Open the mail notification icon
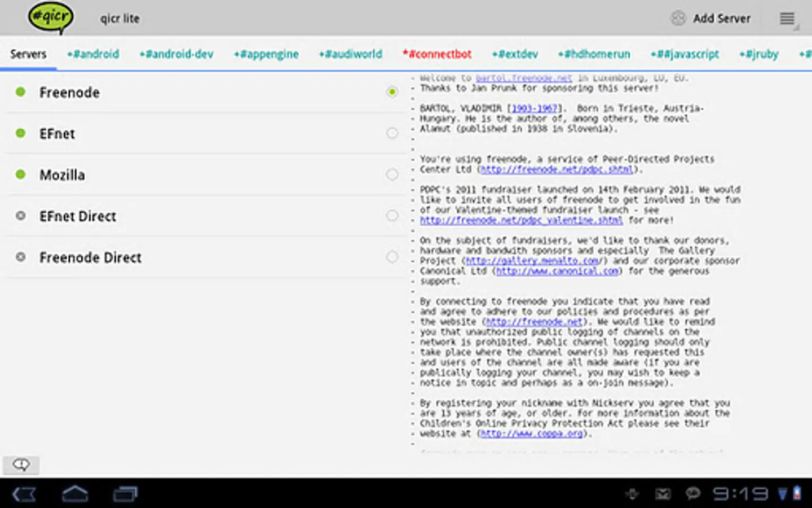This screenshot has height=508, width=812. click(663, 494)
